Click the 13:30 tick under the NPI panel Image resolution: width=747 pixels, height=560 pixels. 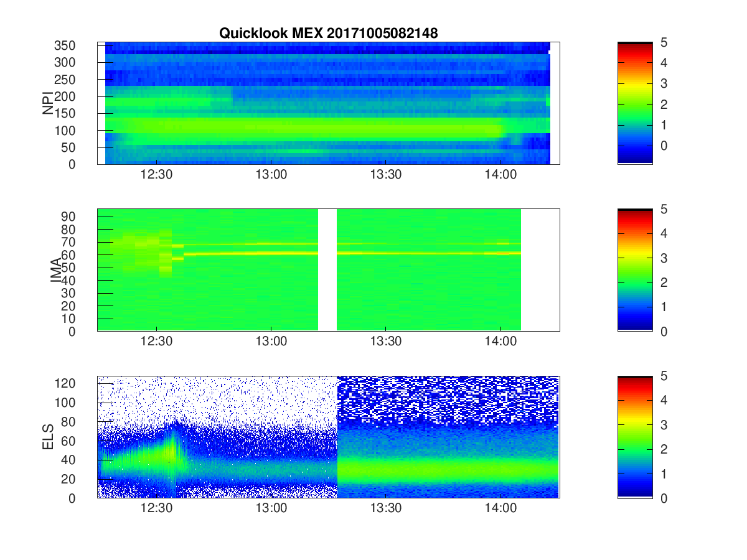coord(386,175)
